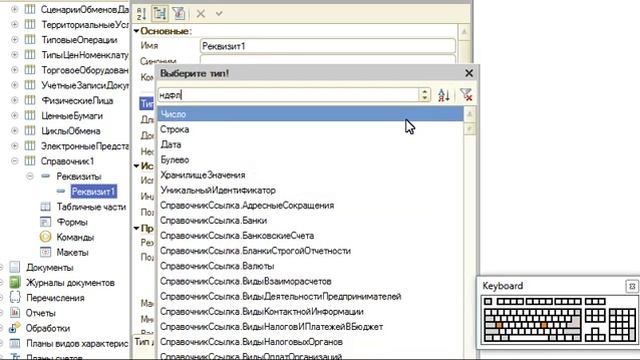Toggle important-properties filter icon in properties toolbar

tap(178, 13)
